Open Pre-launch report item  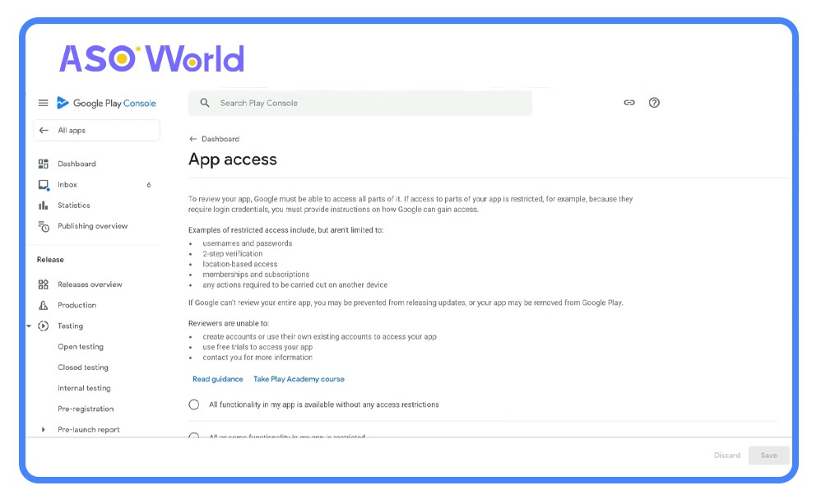pyautogui.click(x=89, y=430)
